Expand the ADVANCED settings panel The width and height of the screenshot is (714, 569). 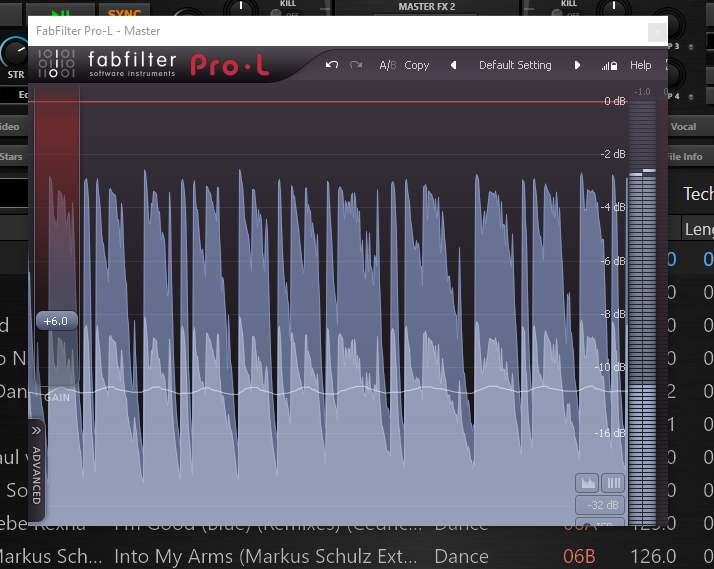(36, 469)
